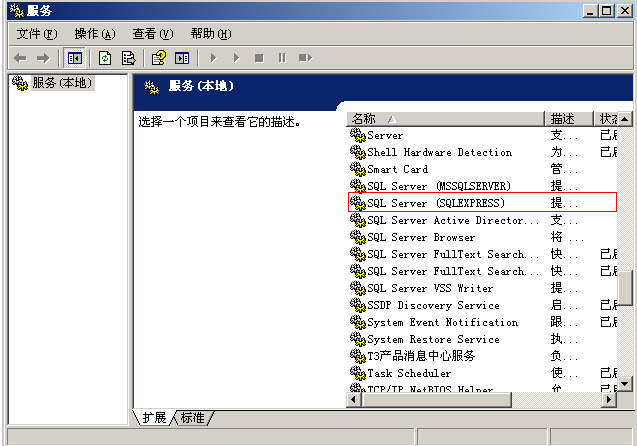Select SQL Server Browser service

coord(483,237)
